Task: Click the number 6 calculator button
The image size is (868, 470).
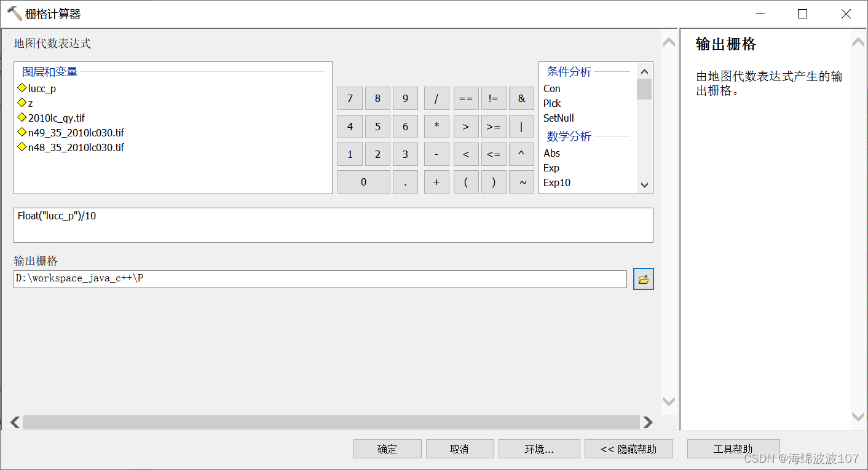Action: [405, 127]
